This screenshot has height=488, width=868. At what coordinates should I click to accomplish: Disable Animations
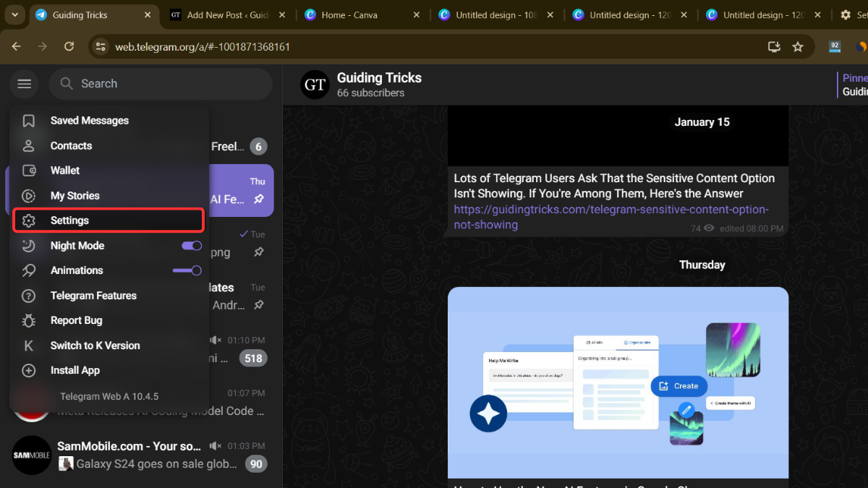point(187,270)
